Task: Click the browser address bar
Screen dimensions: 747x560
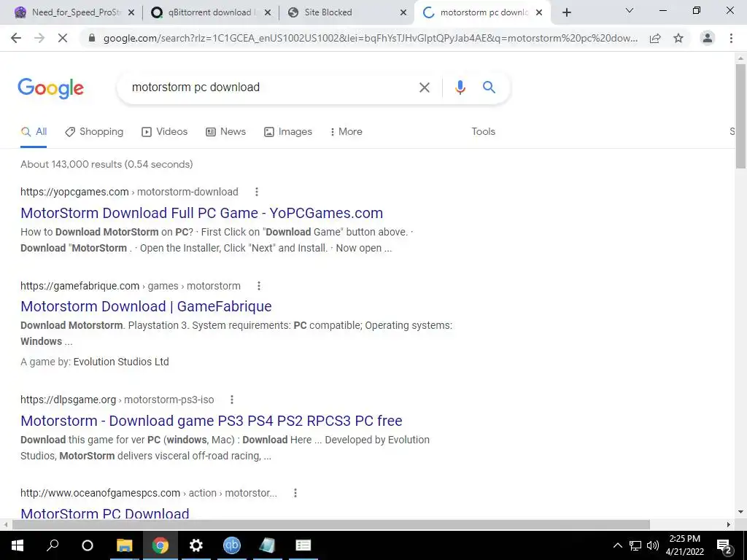Action: point(369,39)
